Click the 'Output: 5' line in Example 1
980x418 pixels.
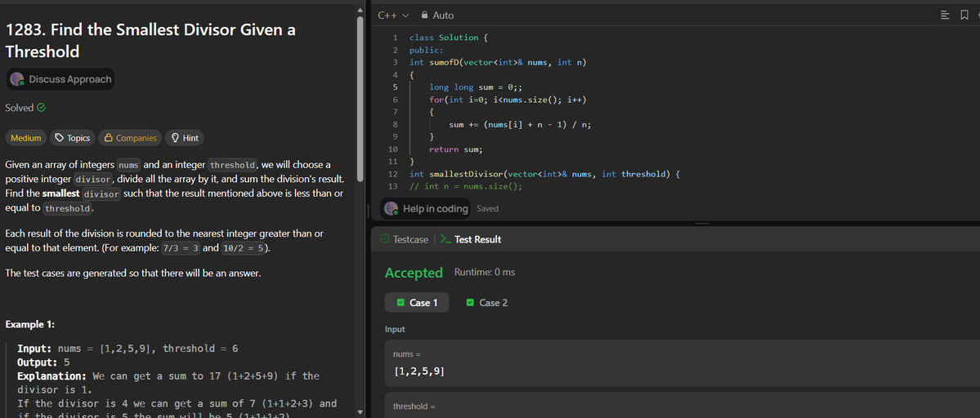click(43, 362)
